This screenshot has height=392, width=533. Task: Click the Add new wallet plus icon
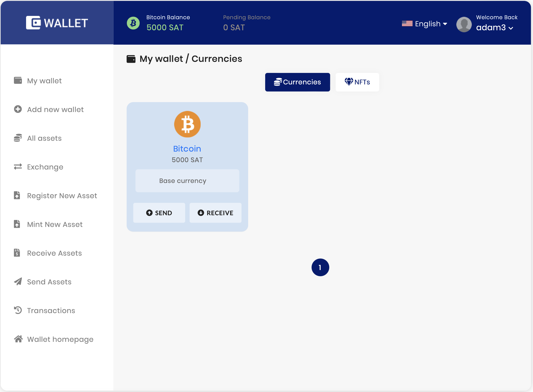[x=18, y=109]
